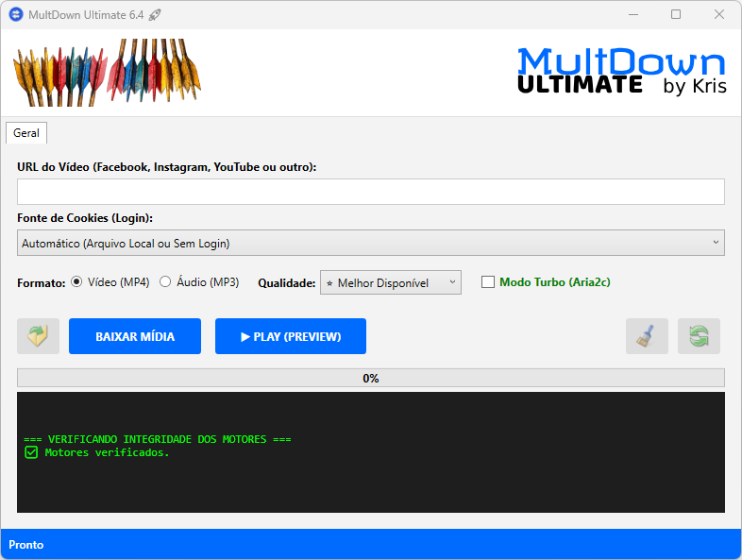Click the MultDown app icon in title bar
Viewport: 742px width, 560px height.
coord(16,15)
